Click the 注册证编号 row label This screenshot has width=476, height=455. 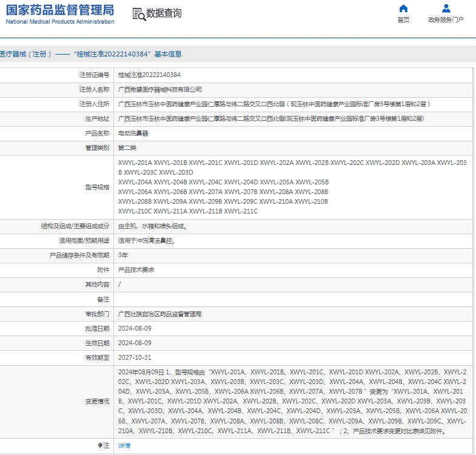pyautogui.click(x=94, y=75)
